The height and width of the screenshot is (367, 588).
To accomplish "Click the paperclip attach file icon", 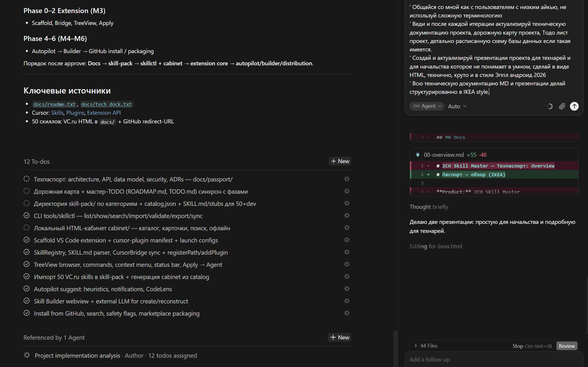I will 562,106.
